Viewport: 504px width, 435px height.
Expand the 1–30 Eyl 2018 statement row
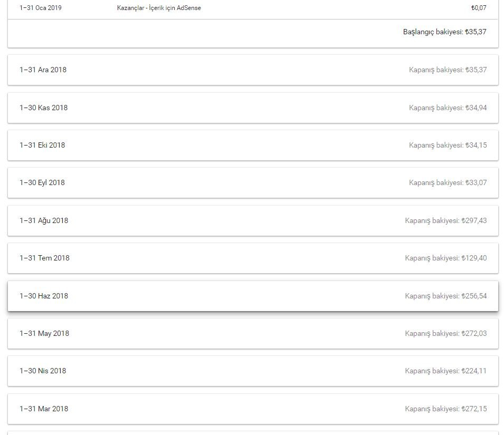click(x=253, y=182)
